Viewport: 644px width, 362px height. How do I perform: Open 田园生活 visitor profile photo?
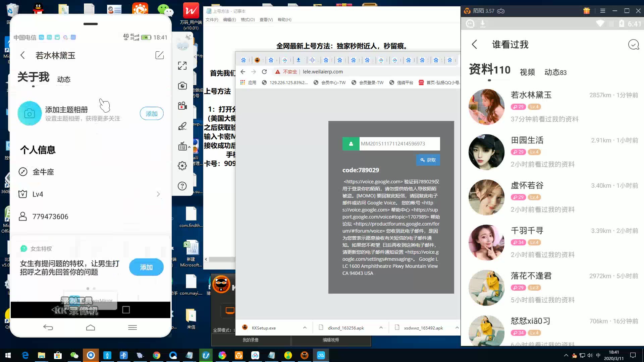tap(486, 152)
